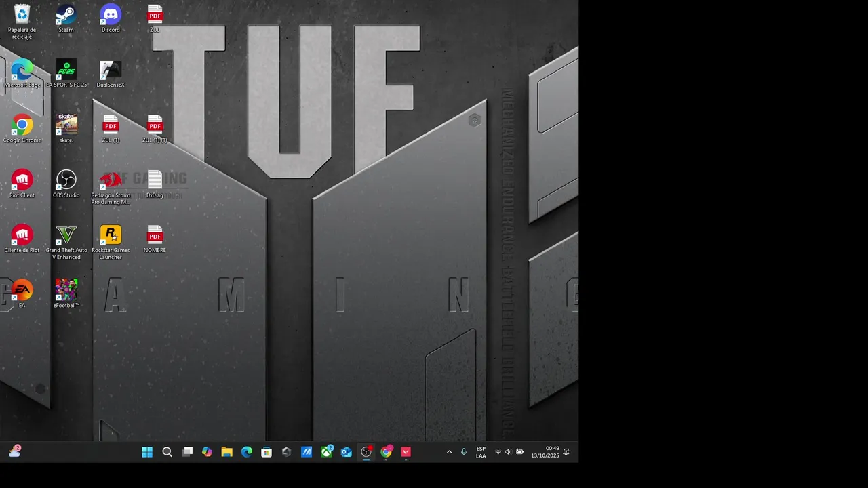868x488 pixels.
Task: Select the Google Chrome desktop shortcut
Action: pos(22,129)
